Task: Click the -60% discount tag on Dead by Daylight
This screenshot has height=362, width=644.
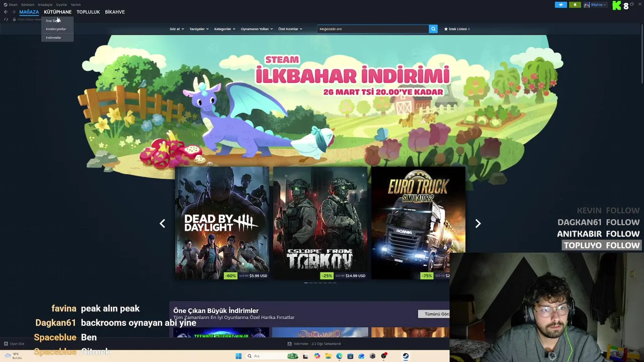Action: point(230,276)
